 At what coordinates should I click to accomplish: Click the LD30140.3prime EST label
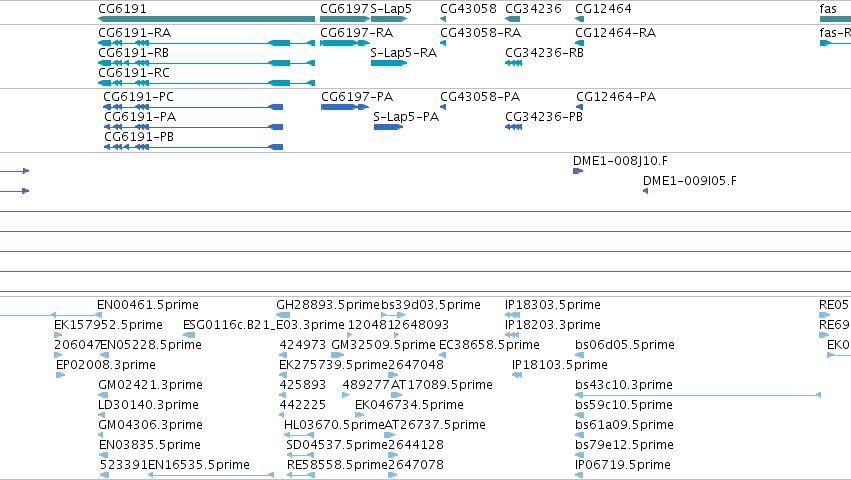(148, 405)
